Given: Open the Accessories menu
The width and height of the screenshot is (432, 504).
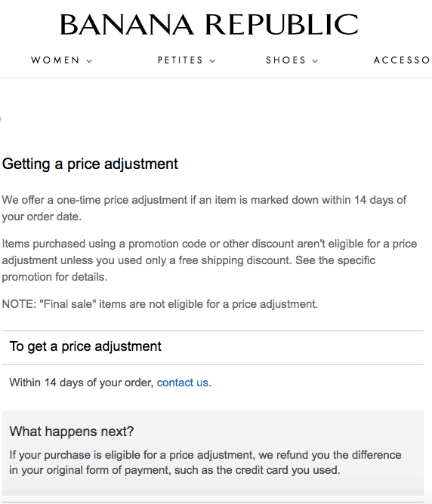Looking at the screenshot, I should pyautogui.click(x=402, y=60).
